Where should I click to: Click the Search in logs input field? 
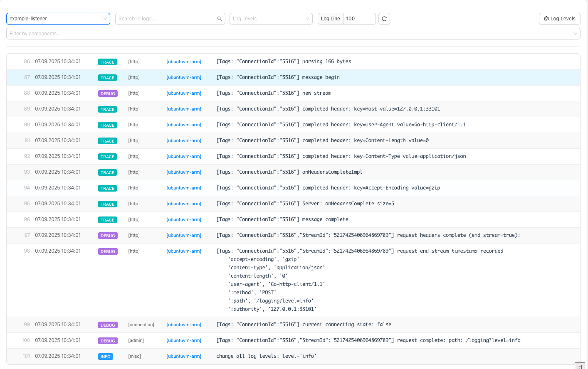click(164, 18)
